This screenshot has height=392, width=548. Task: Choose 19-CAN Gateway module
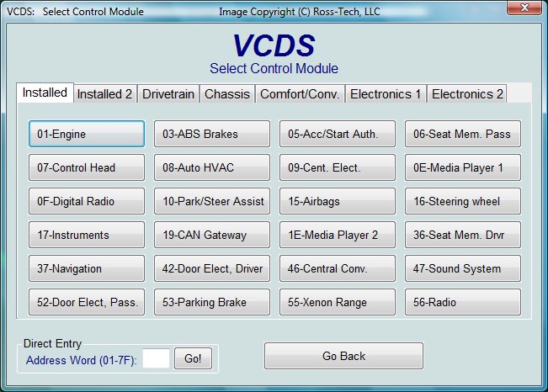pyautogui.click(x=212, y=235)
